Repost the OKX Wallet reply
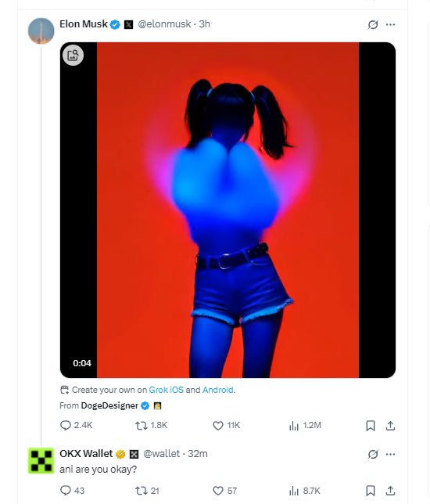Image resolution: width=430 pixels, height=504 pixels. pos(147,491)
